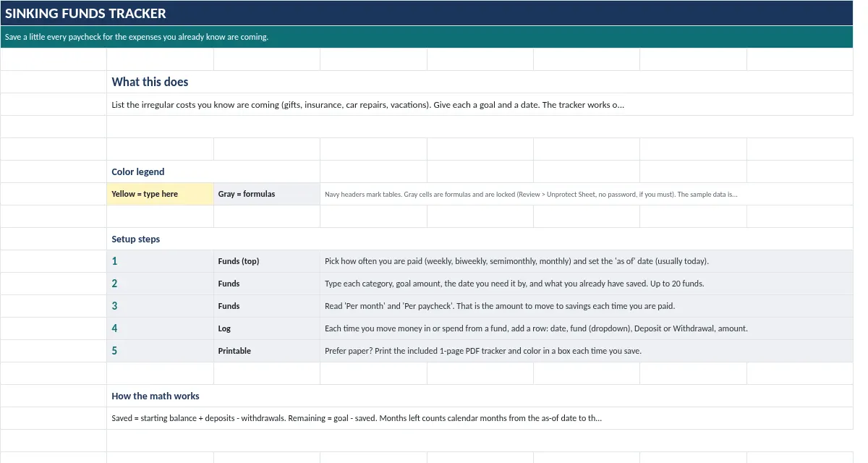
Task: Click step number 4 cell
Action: click(x=160, y=328)
